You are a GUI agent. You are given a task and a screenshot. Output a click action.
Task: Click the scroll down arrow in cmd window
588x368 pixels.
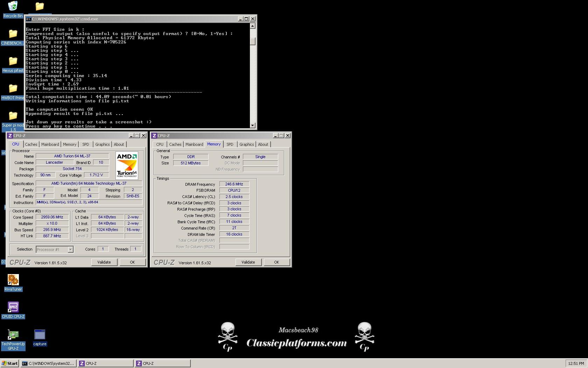click(253, 125)
